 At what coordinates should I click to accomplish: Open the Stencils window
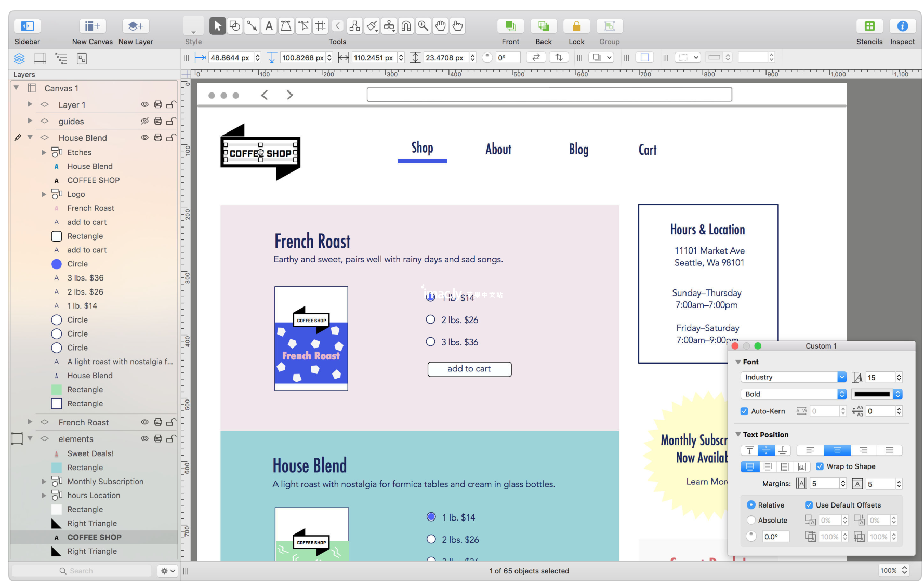click(869, 26)
